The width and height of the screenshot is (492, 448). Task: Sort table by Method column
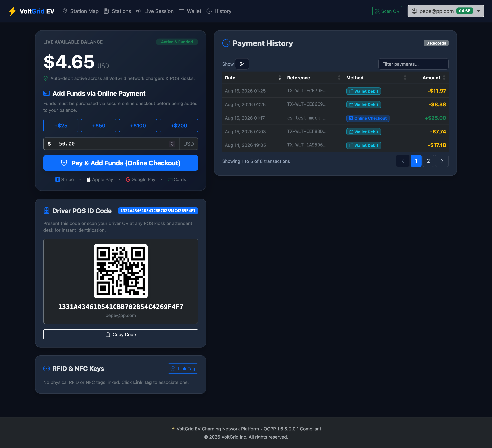click(x=376, y=78)
